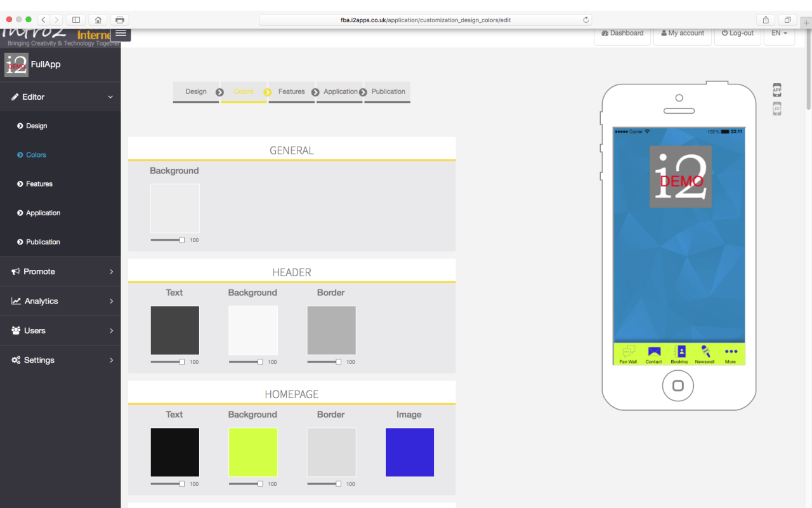812x508 pixels.
Task: Click the Header Text opacity slider
Action: pyautogui.click(x=167, y=362)
